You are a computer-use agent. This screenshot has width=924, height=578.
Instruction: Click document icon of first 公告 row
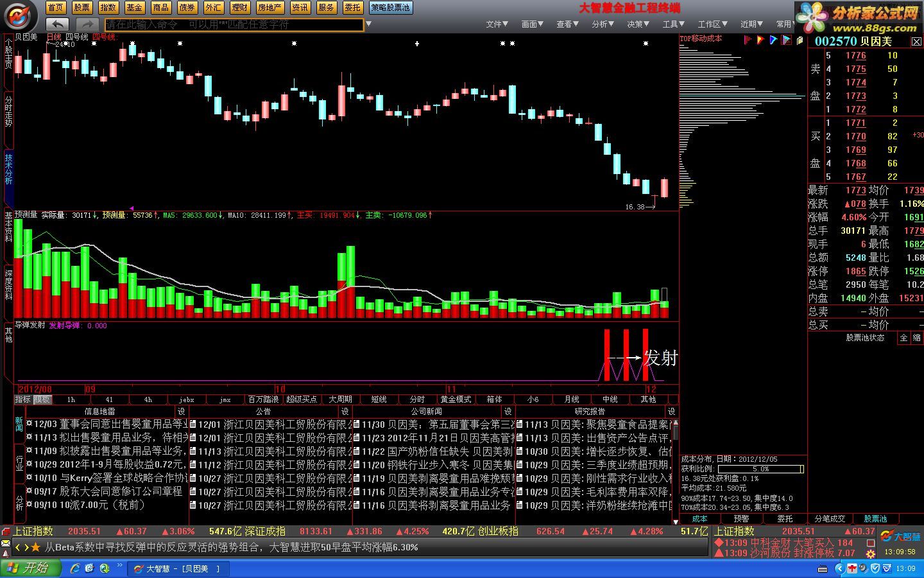(193, 425)
